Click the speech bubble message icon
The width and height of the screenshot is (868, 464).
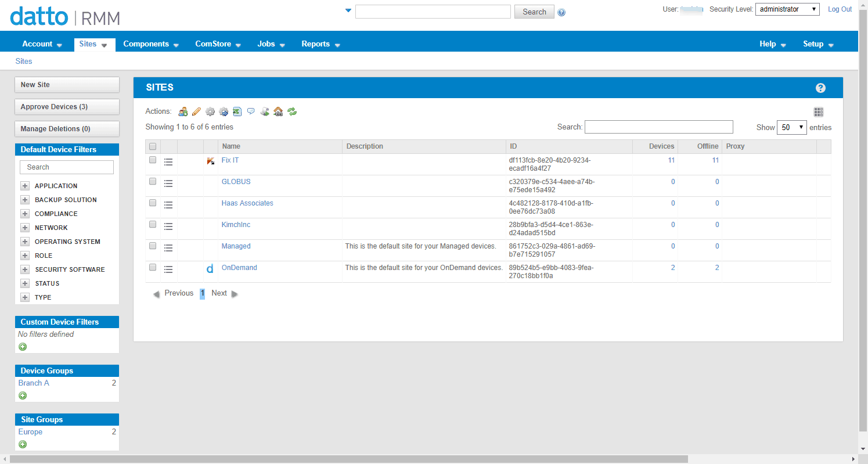point(251,111)
